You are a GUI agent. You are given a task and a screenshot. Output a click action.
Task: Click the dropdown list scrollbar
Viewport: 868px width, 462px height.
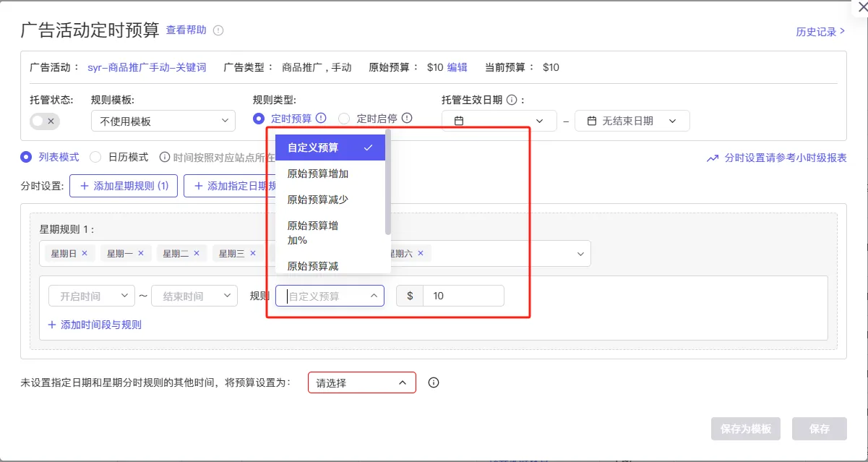tap(388, 182)
